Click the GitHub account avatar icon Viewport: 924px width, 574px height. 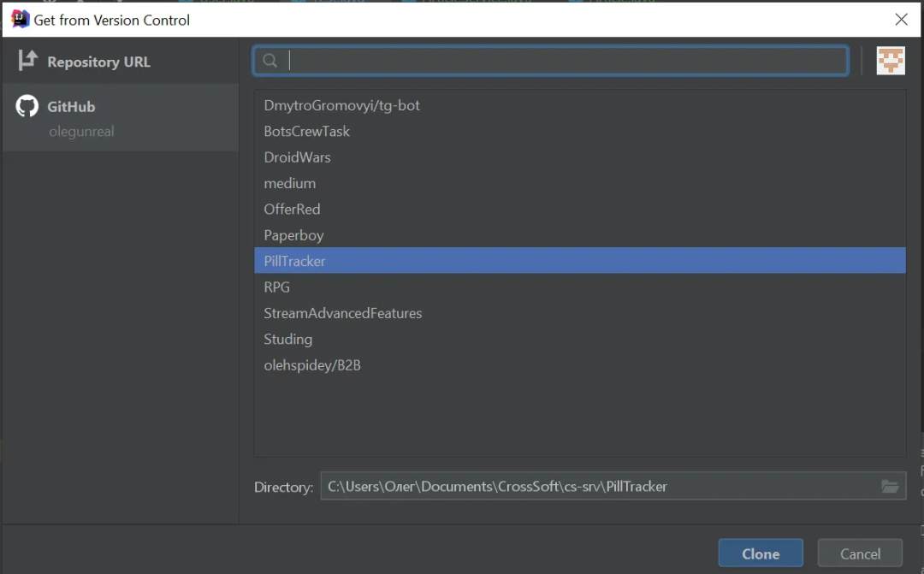point(891,61)
